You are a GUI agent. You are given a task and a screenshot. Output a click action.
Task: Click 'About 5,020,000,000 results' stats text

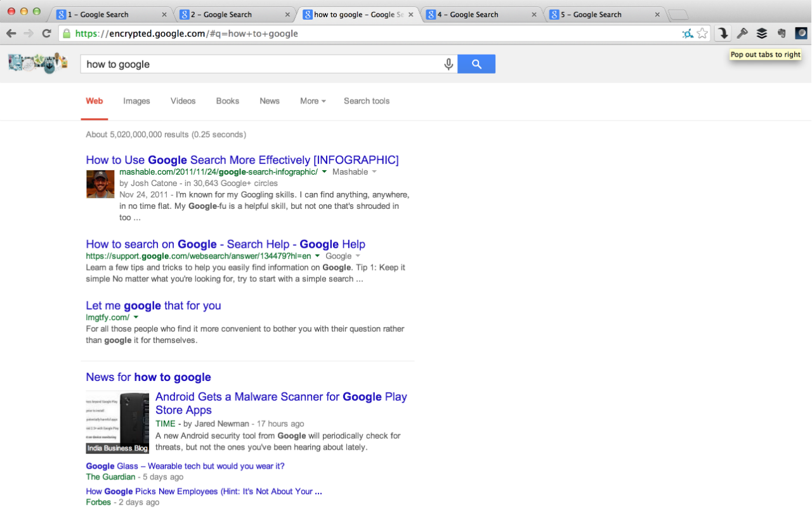(166, 135)
